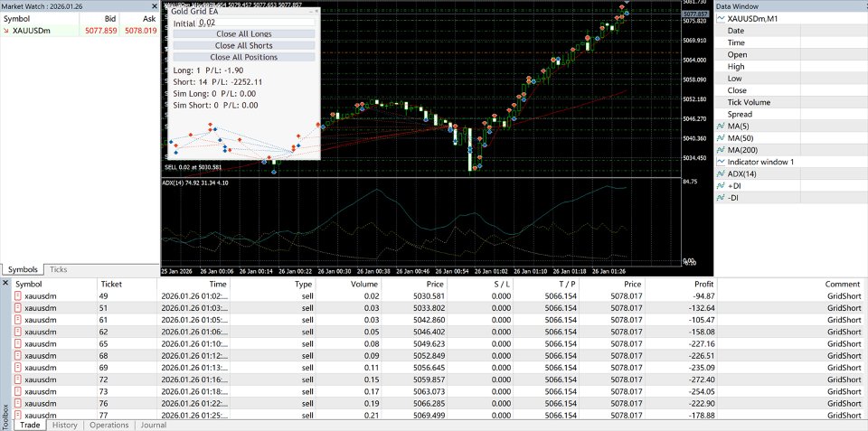
Task: Close the Toolbox panel
Action: [5, 284]
